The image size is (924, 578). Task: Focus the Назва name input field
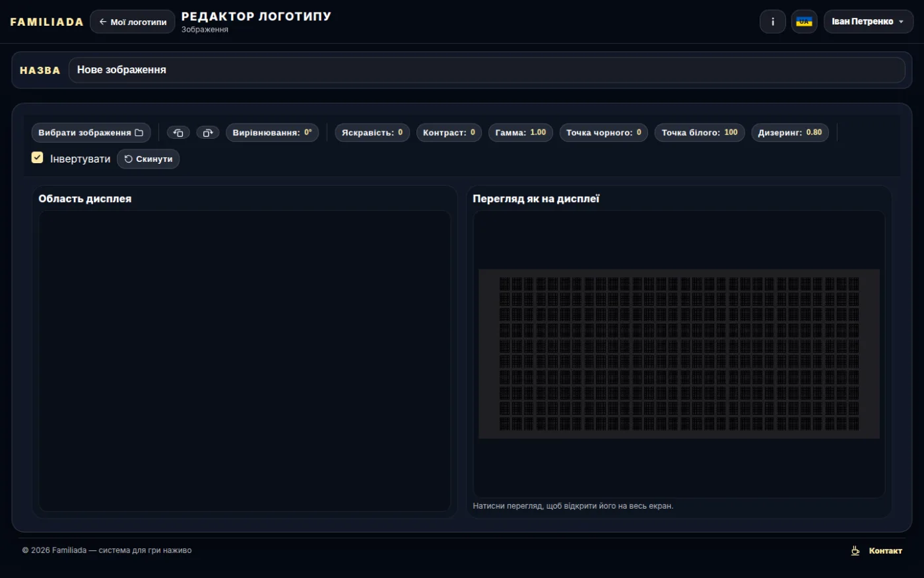(x=487, y=70)
